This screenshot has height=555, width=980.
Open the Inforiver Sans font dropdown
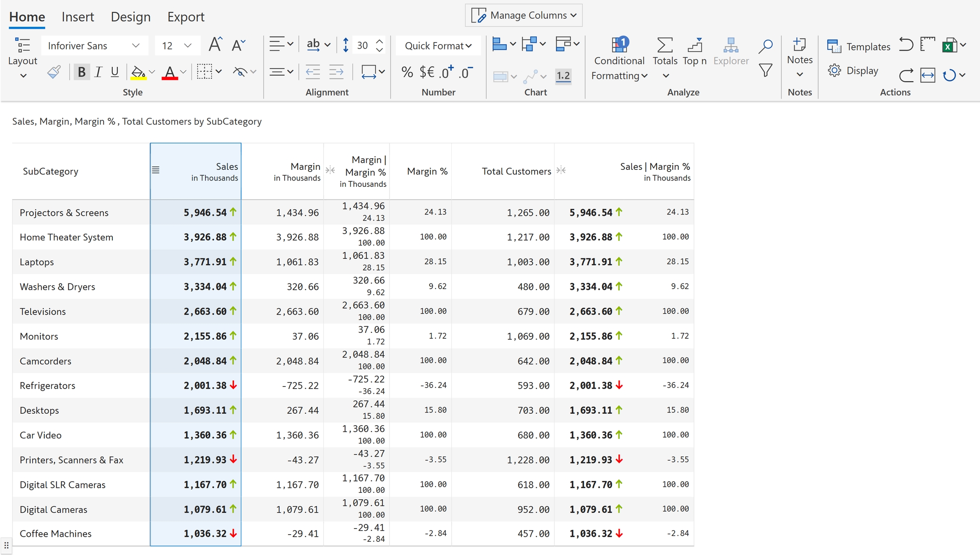[x=94, y=46]
